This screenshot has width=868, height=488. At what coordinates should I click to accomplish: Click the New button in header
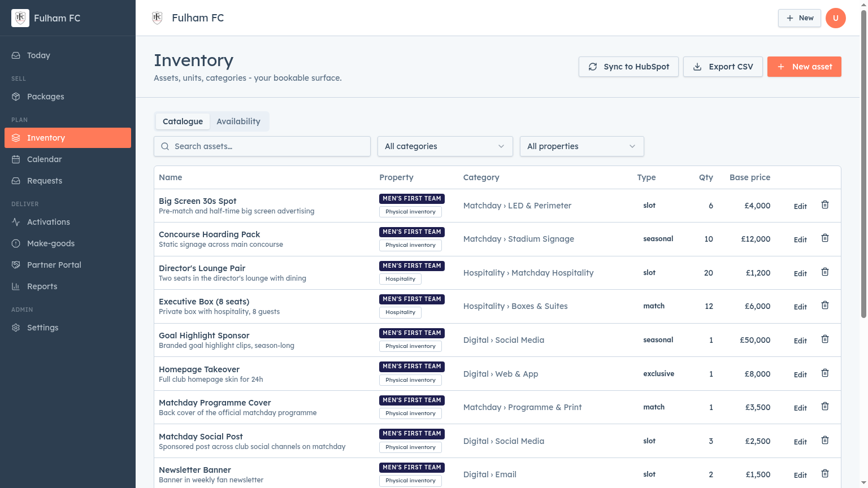coord(800,18)
